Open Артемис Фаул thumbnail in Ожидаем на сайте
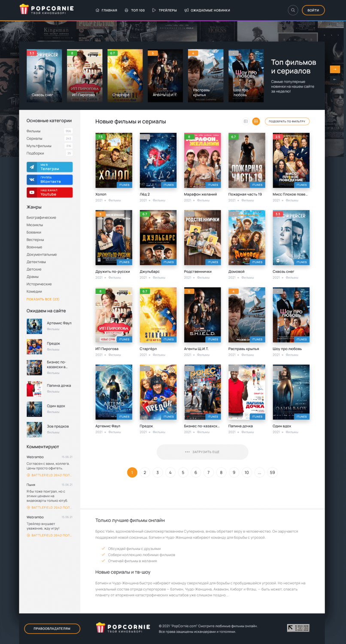This screenshot has width=346, height=644. click(34, 326)
